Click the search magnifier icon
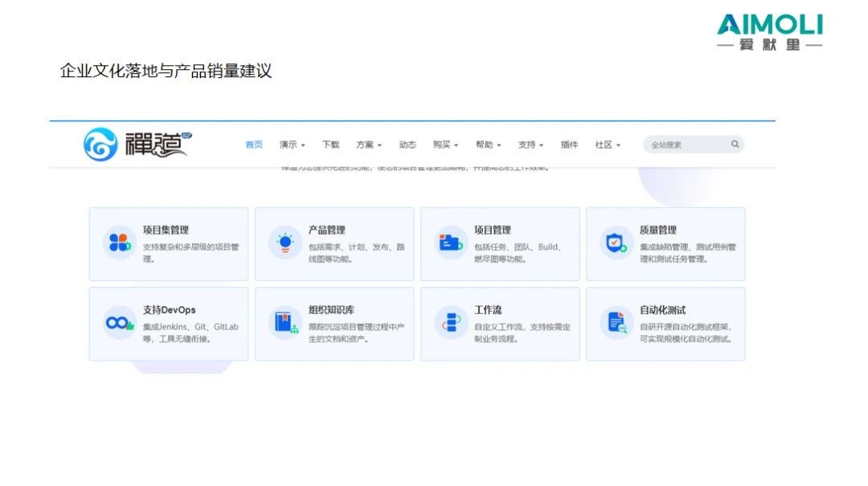Screen dimensions: 868x486 (x=735, y=145)
